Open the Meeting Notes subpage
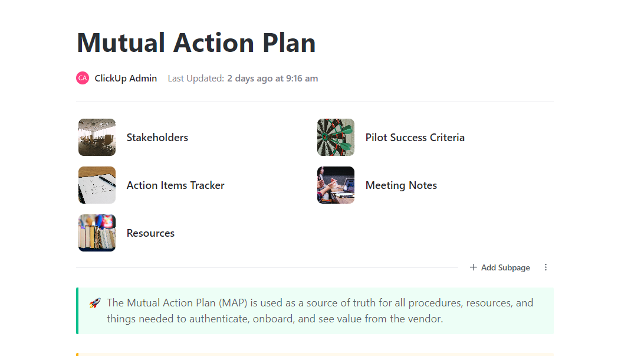This screenshot has height=356, width=644. (401, 185)
